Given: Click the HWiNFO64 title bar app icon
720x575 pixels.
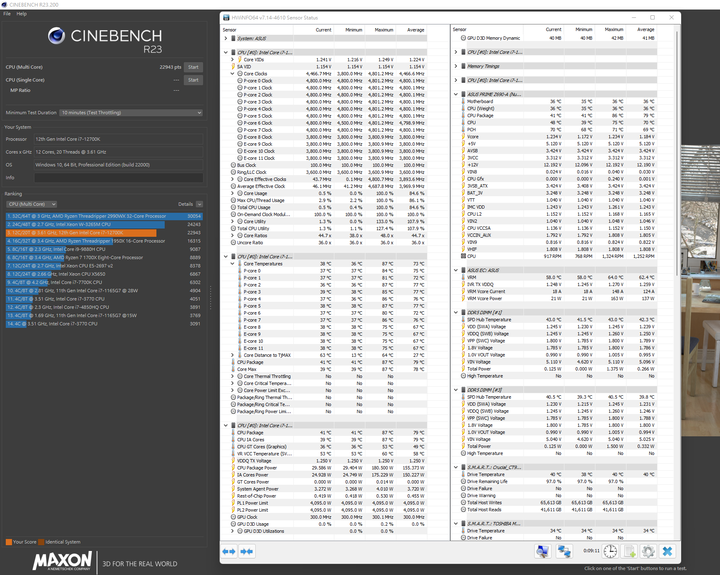Looking at the screenshot, I should pyautogui.click(x=226, y=17).
